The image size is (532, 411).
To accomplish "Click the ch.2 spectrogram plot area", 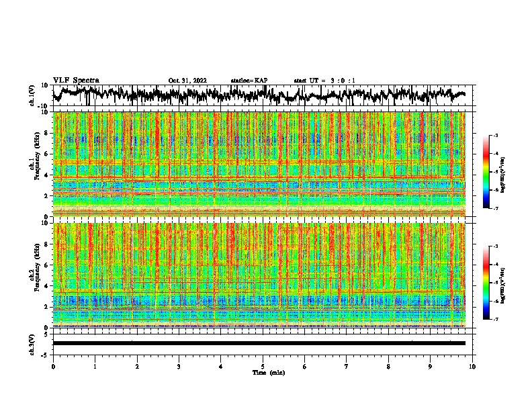I will [x=259, y=275].
